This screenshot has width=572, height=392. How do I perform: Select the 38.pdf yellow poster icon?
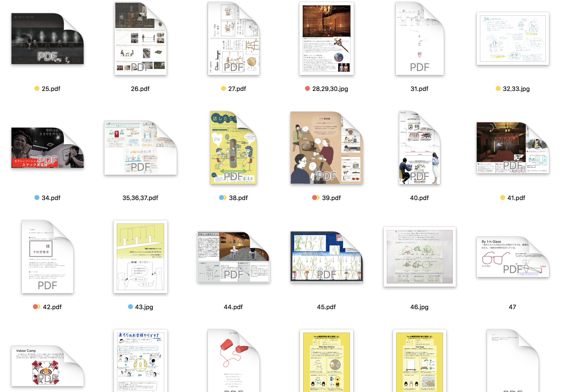click(233, 148)
